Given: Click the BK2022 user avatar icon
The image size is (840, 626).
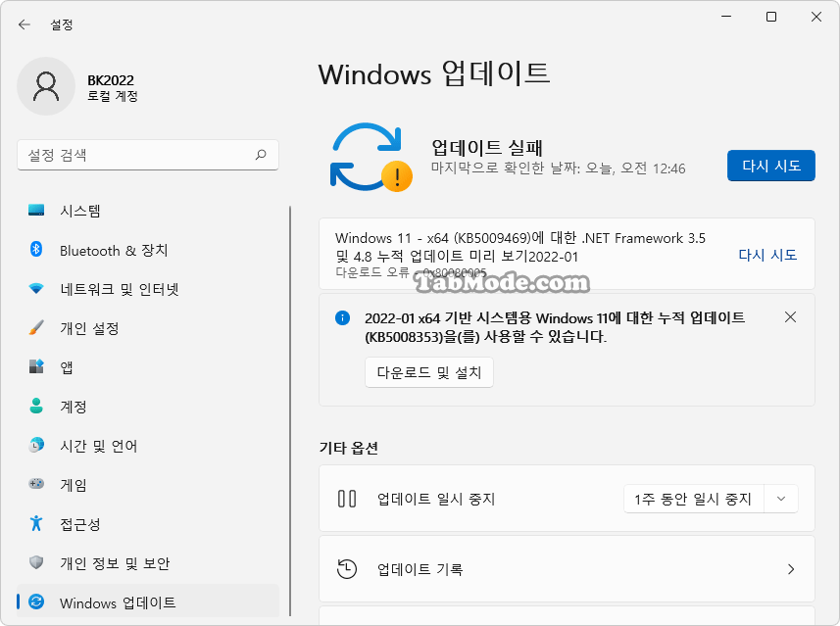Looking at the screenshot, I should [x=46, y=86].
